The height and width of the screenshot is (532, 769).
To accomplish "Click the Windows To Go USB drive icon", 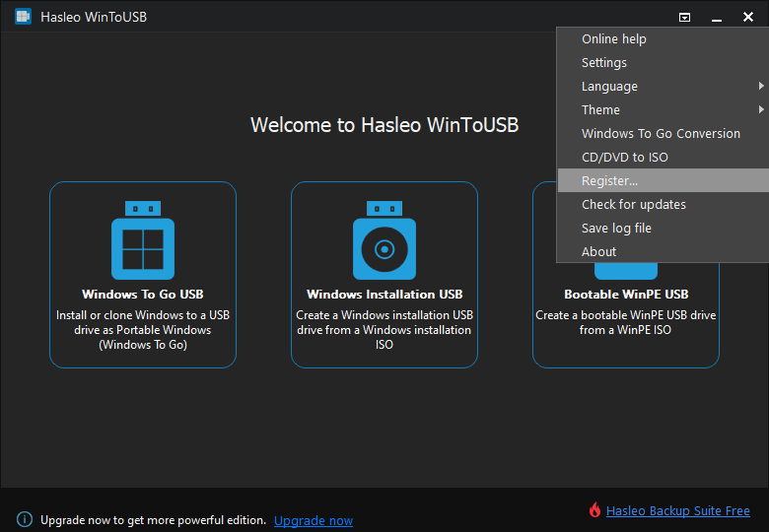I will [143, 240].
